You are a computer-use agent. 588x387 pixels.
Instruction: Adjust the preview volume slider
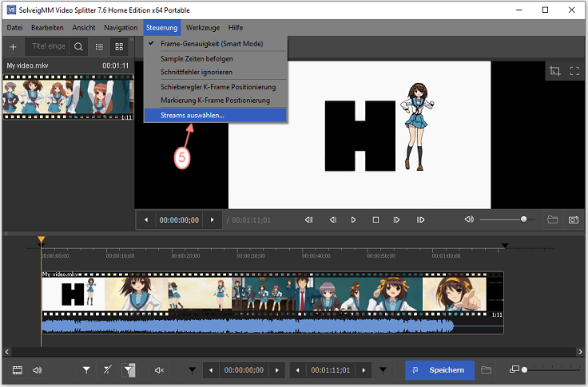(x=507, y=219)
